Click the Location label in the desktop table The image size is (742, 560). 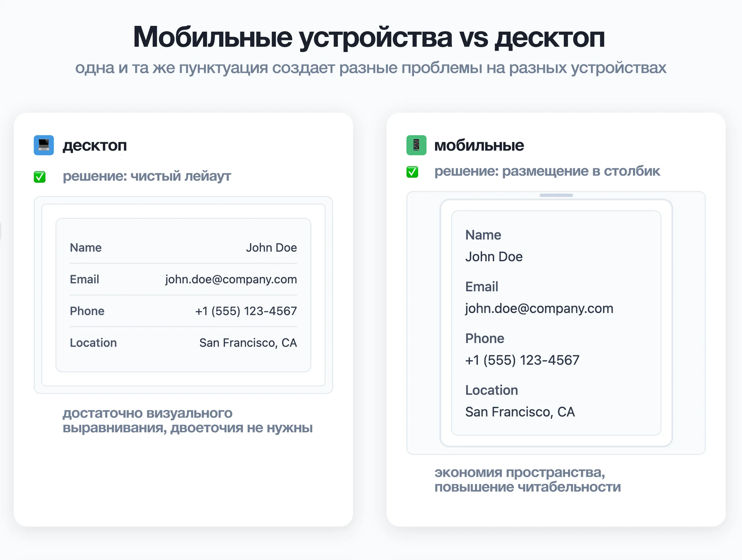pos(93,343)
